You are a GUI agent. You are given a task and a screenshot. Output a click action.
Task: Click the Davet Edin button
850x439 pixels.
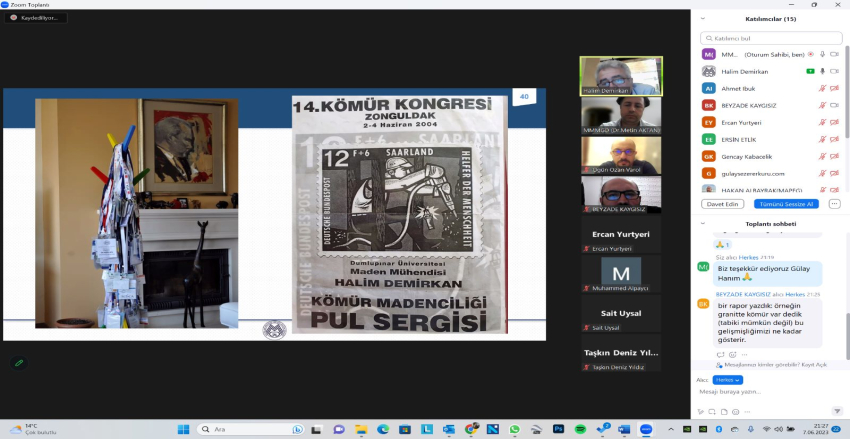point(723,204)
